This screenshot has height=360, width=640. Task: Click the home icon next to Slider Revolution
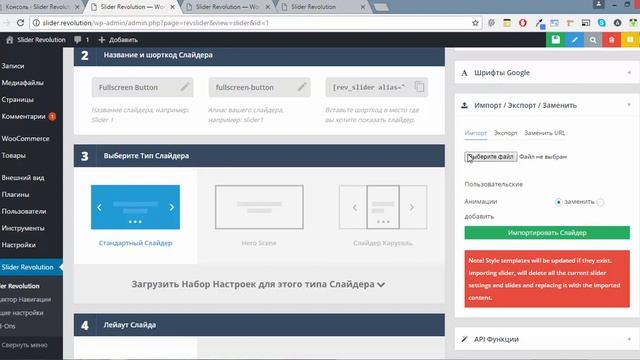pyautogui.click(x=10, y=40)
